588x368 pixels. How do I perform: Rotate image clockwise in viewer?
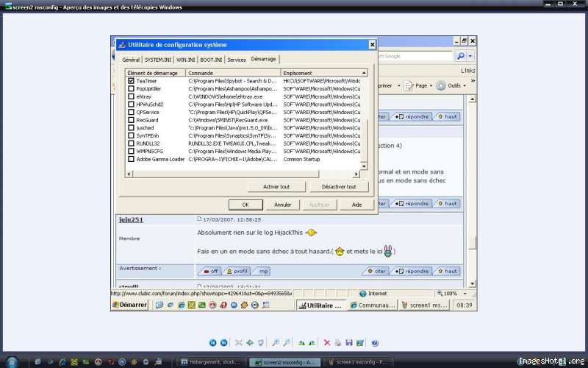(301, 342)
